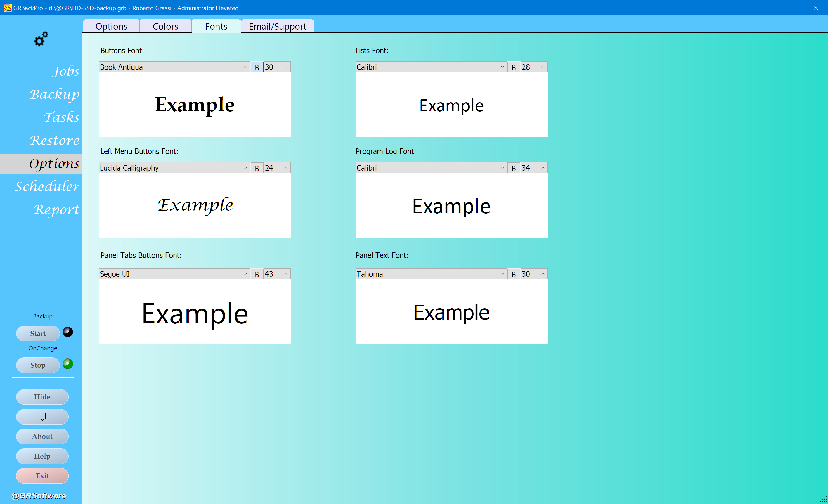Click the green OnChange status indicator ball
Screen dimensions: 828x504
(68, 363)
